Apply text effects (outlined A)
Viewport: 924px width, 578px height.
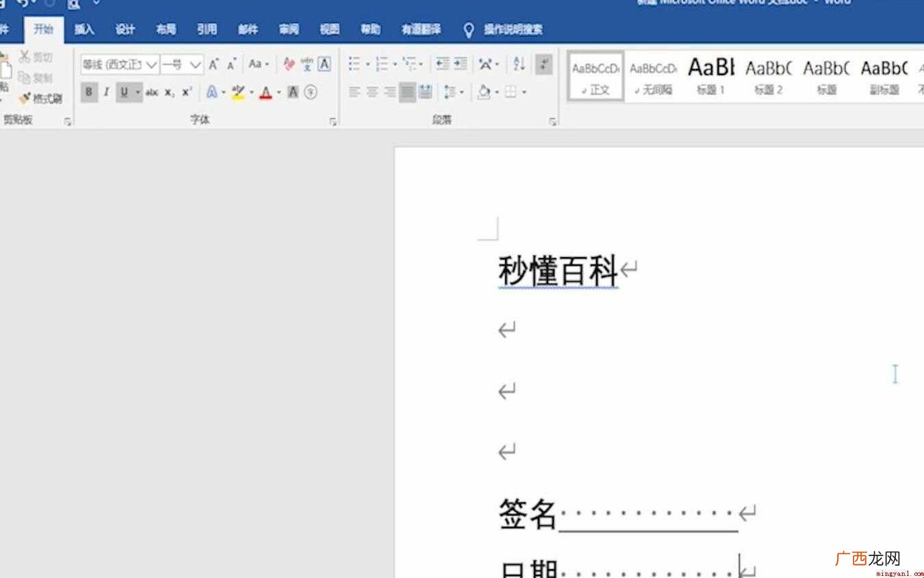(212, 92)
